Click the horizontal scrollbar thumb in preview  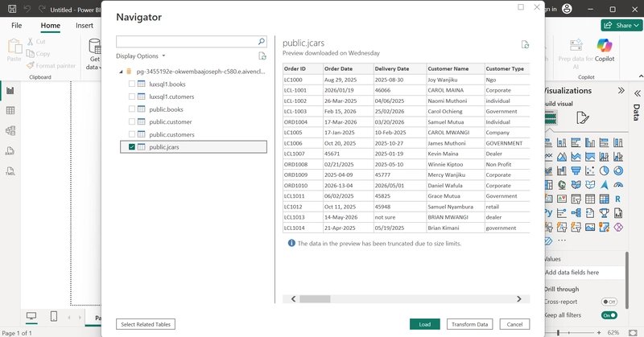point(315,299)
